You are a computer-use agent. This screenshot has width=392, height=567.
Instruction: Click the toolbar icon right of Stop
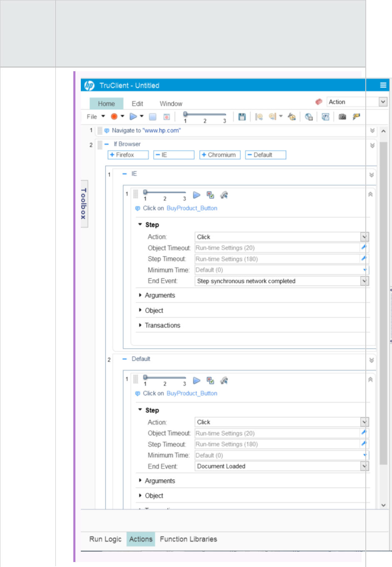coord(166,117)
